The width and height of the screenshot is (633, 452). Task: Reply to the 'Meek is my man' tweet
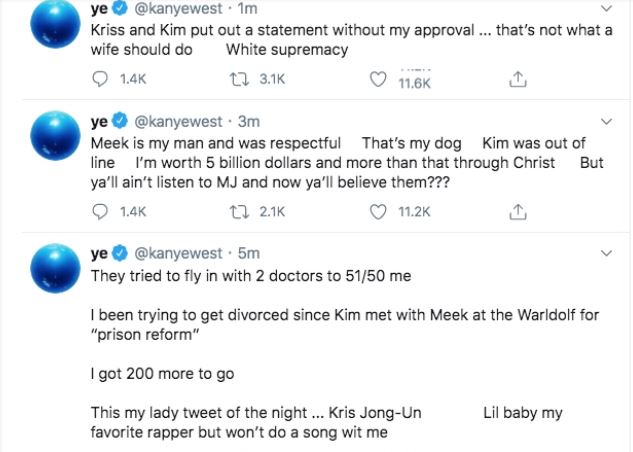[x=100, y=211]
